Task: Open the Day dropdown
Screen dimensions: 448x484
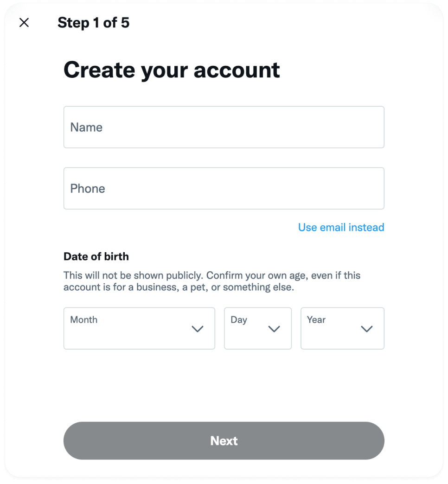Action: (257, 328)
